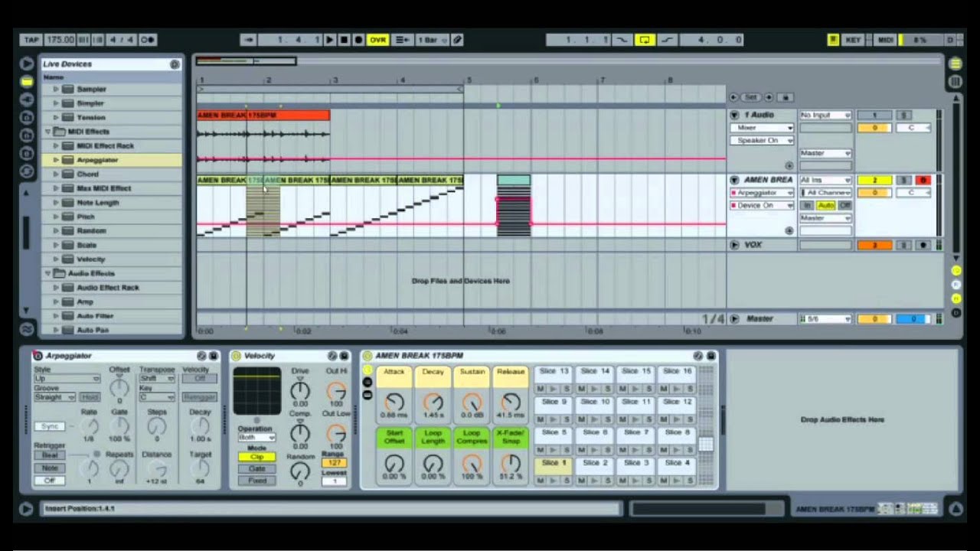Select the Slice 1 pad
The image size is (980, 551).
(554, 464)
